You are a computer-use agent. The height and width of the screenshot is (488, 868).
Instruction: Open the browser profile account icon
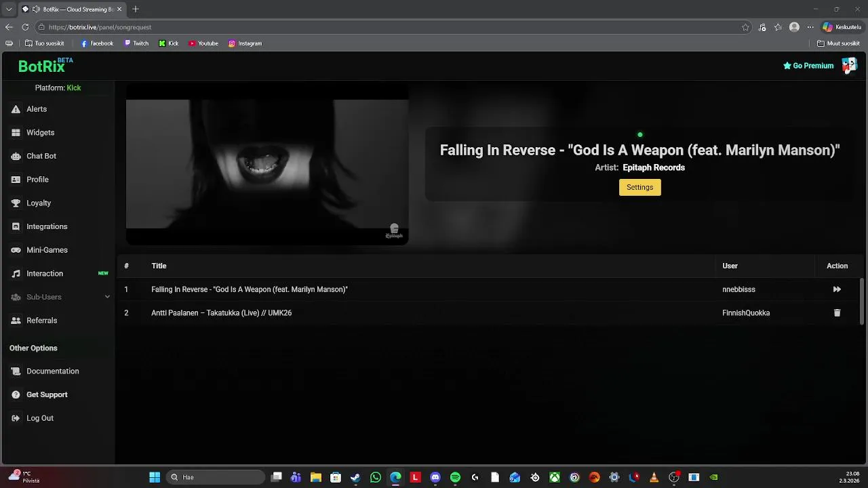point(794,27)
